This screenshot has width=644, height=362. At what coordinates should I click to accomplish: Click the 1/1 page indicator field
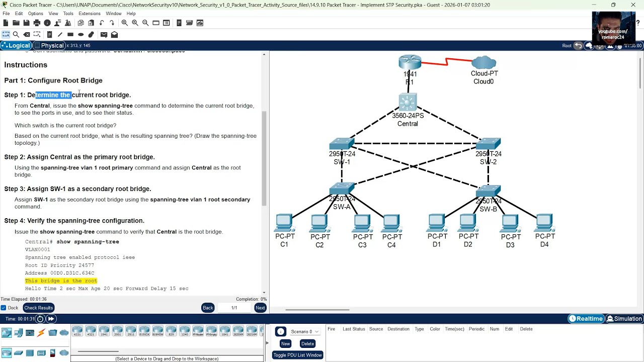click(x=234, y=308)
